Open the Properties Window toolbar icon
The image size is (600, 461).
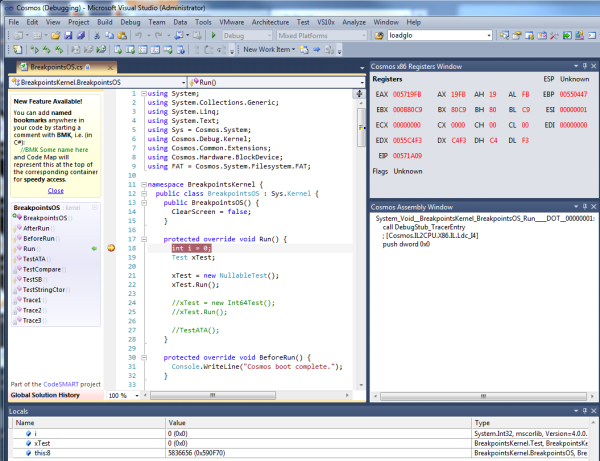coord(517,36)
